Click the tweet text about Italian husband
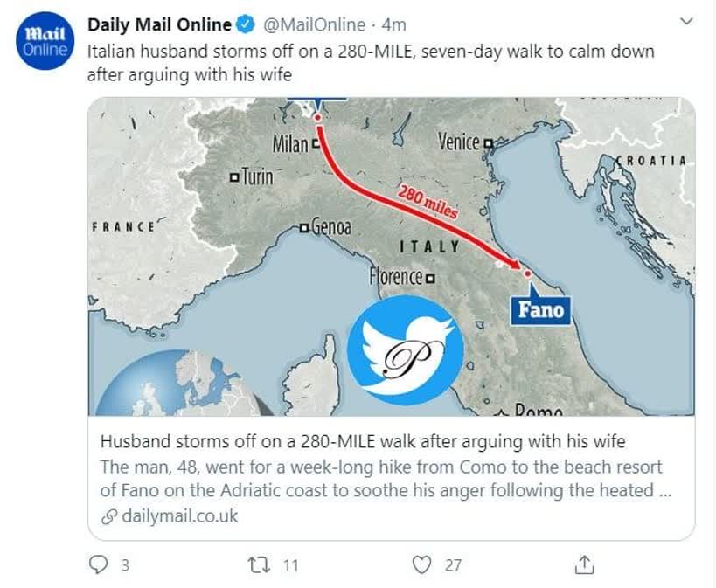 (371, 63)
